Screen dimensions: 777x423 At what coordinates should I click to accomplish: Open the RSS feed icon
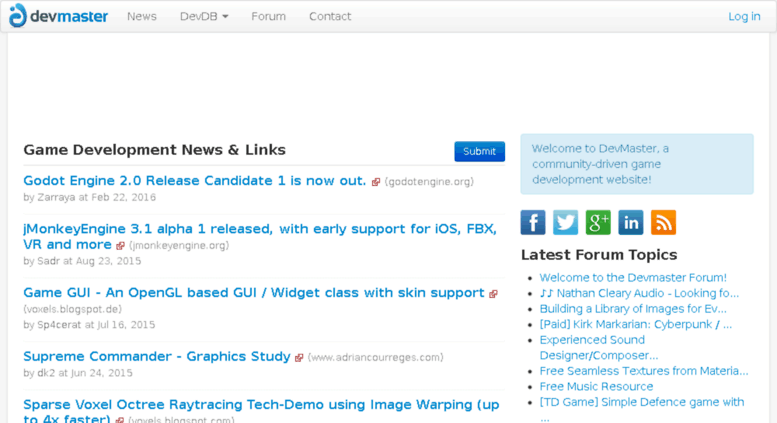(664, 222)
